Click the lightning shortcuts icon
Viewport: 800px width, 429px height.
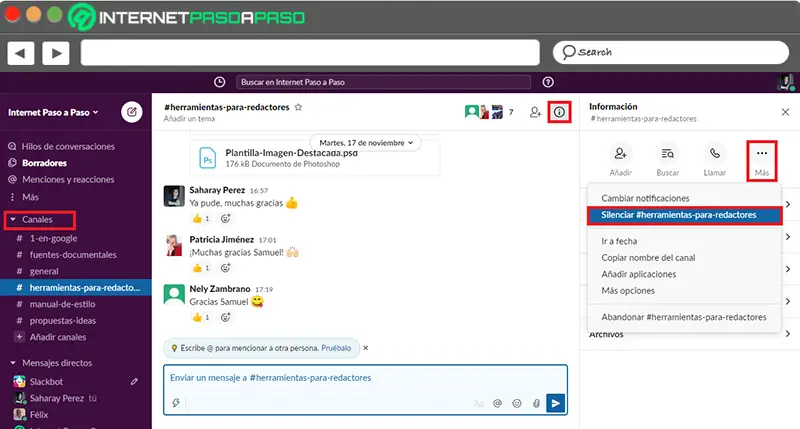(176, 403)
